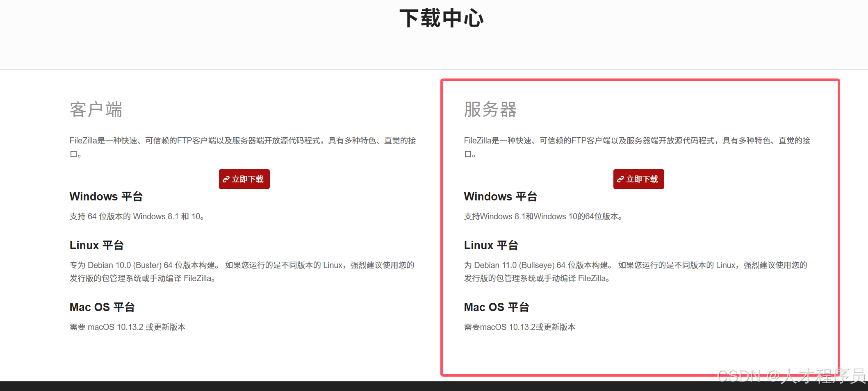Click the link icon in the client download button
The width and height of the screenshot is (868, 391).
[x=226, y=179]
